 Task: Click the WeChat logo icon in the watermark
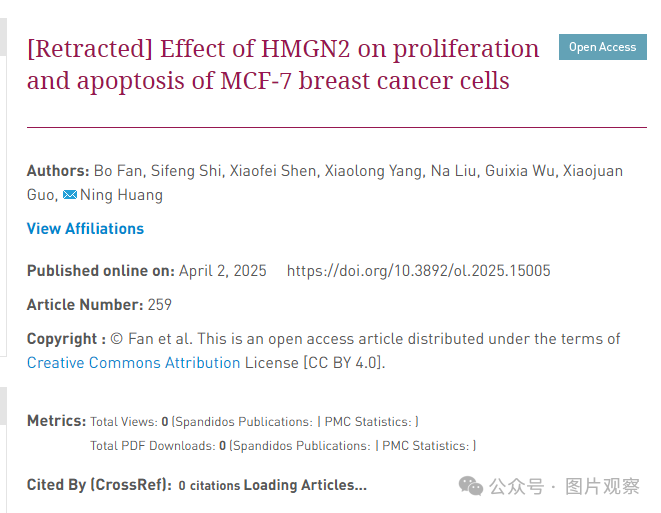[x=470, y=486]
